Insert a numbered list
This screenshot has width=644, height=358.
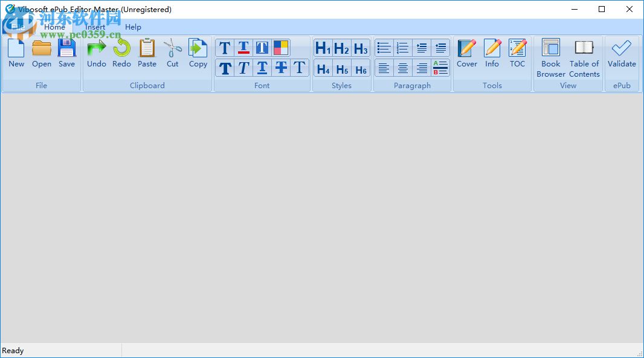(402, 47)
